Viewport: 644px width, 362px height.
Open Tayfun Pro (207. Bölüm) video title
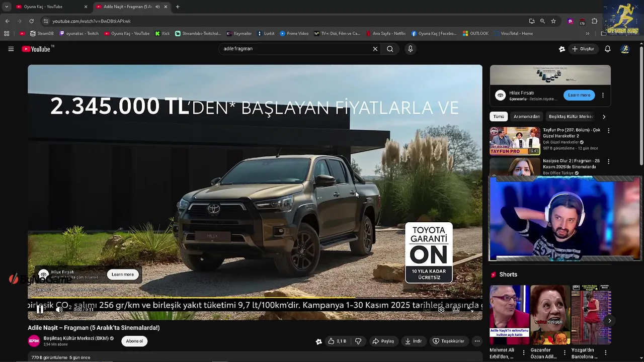572,133
